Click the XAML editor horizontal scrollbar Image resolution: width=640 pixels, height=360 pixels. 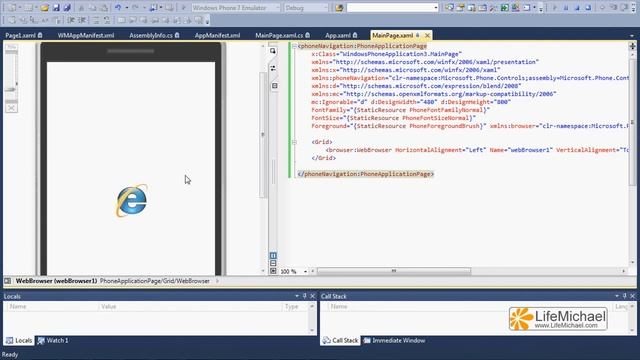pos(394,271)
